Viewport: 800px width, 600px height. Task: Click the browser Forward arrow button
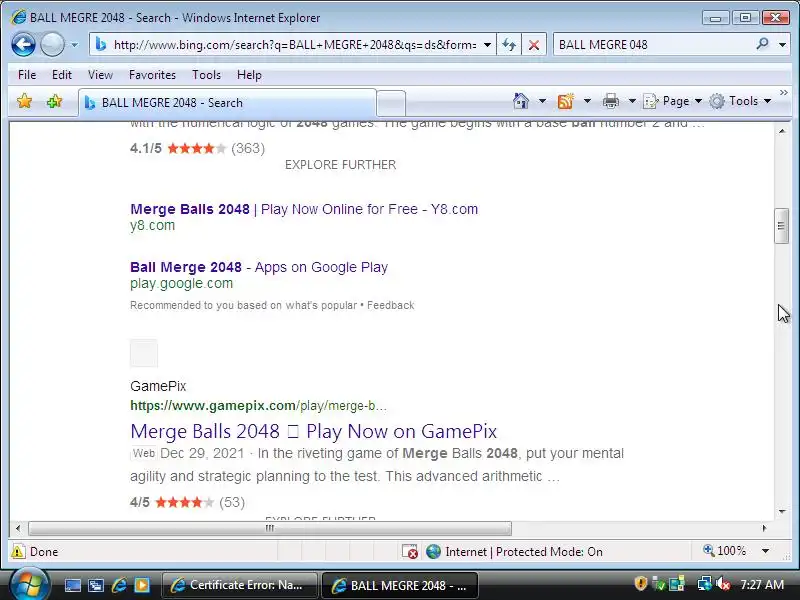52,45
